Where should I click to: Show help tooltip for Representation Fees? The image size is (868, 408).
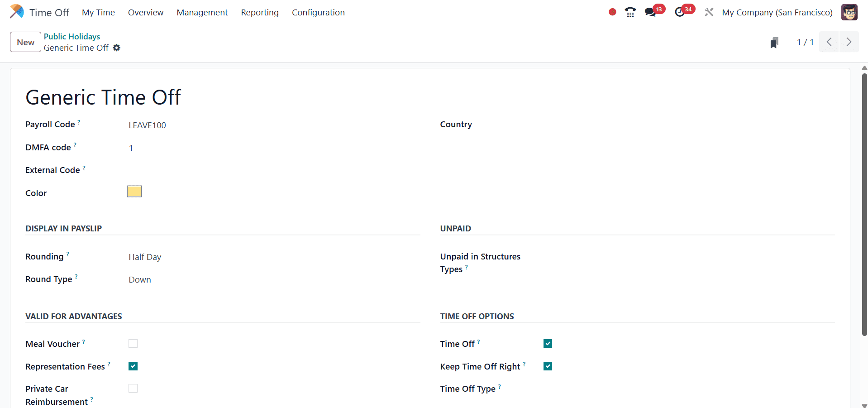[x=109, y=364]
